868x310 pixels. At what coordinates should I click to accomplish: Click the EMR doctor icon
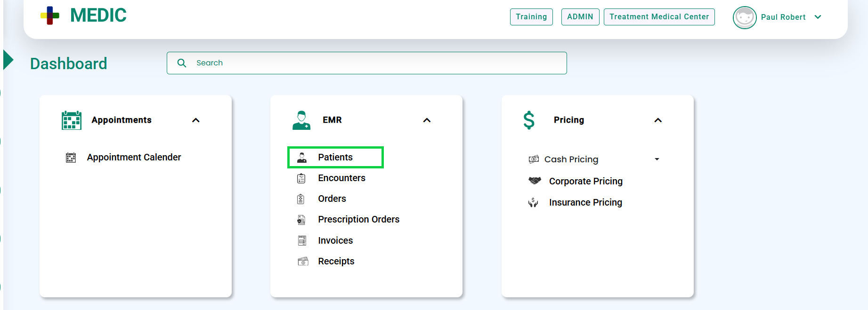pyautogui.click(x=301, y=120)
